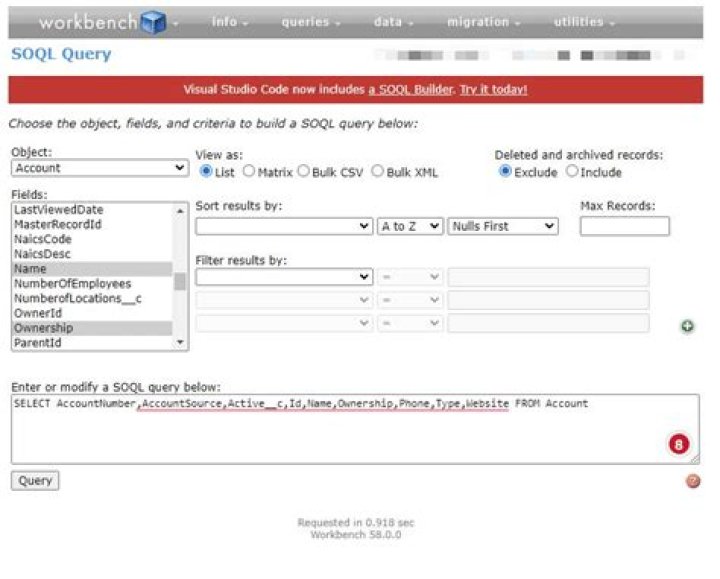Follow the Try it today link
The height and width of the screenshot is (579, 720).
493,89
